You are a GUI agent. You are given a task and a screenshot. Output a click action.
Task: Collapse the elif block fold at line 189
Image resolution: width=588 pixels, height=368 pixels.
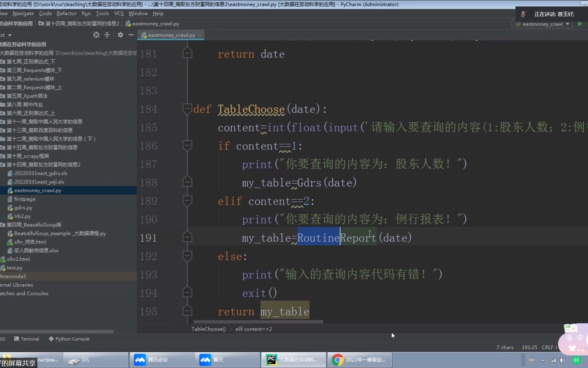(187, 201)
